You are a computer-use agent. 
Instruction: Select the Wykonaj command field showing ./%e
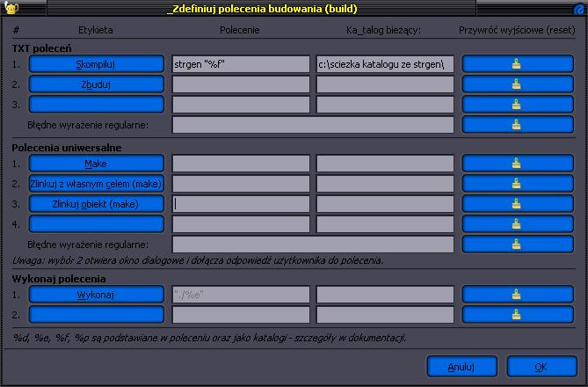[241, 295]
